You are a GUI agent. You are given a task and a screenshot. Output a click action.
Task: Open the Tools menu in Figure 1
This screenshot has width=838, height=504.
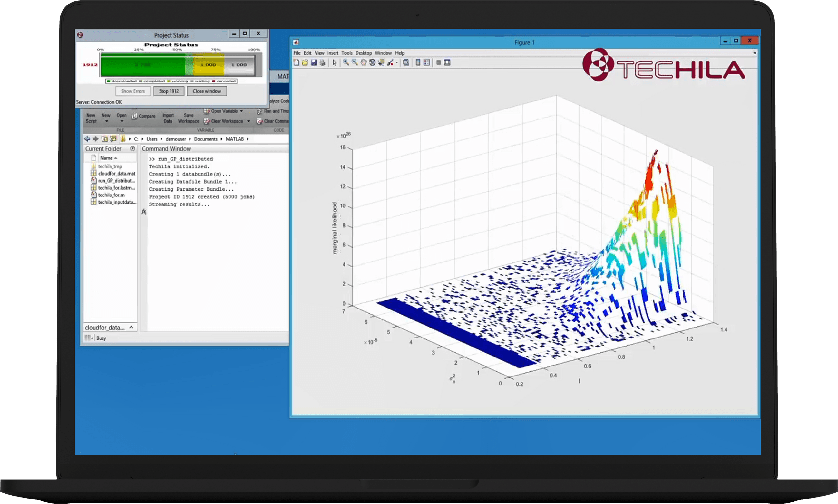point(346,53)
